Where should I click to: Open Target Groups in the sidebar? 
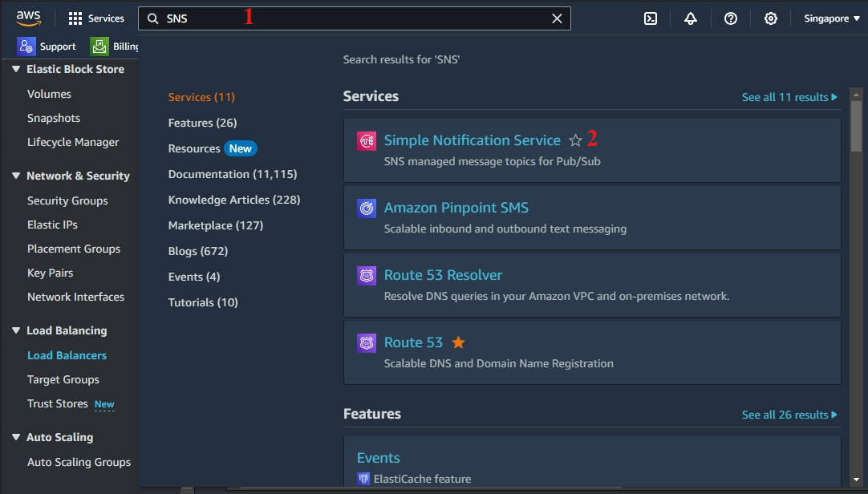tap(63, 379)
